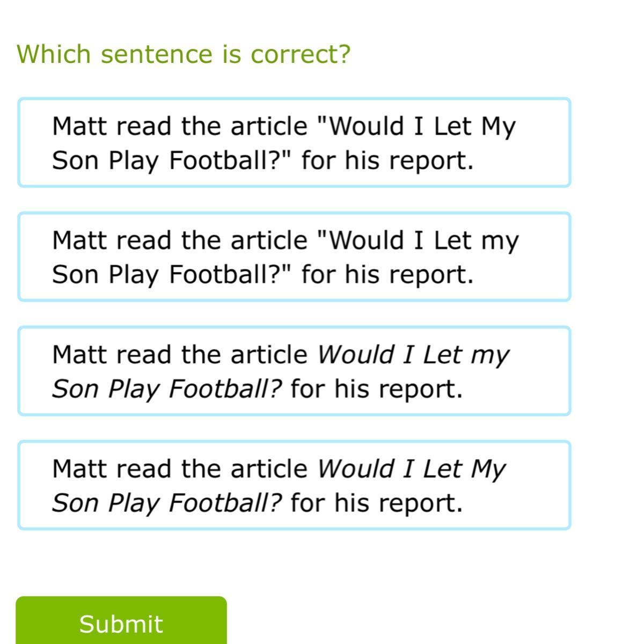The height and width of the screenshot is (644, 644).
Task: Select the italicized answer with lowercase "my"
Action: (294, 371)
